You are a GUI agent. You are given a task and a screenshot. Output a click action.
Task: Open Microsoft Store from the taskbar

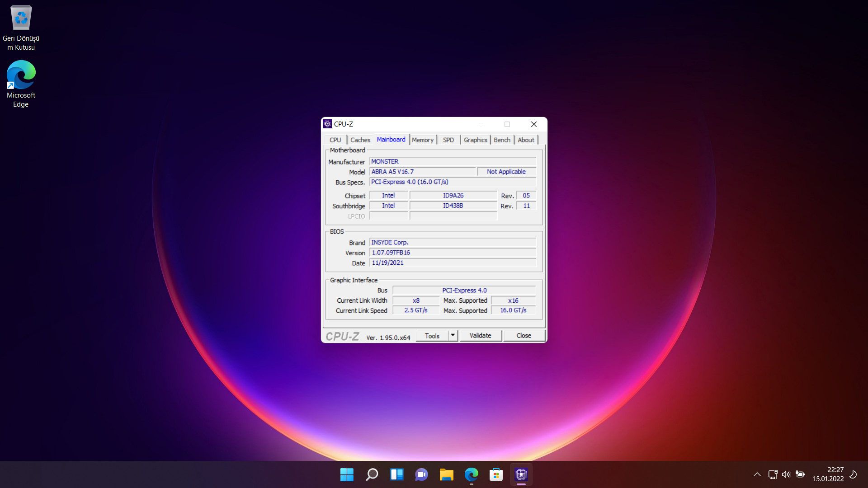pos(496,474)
